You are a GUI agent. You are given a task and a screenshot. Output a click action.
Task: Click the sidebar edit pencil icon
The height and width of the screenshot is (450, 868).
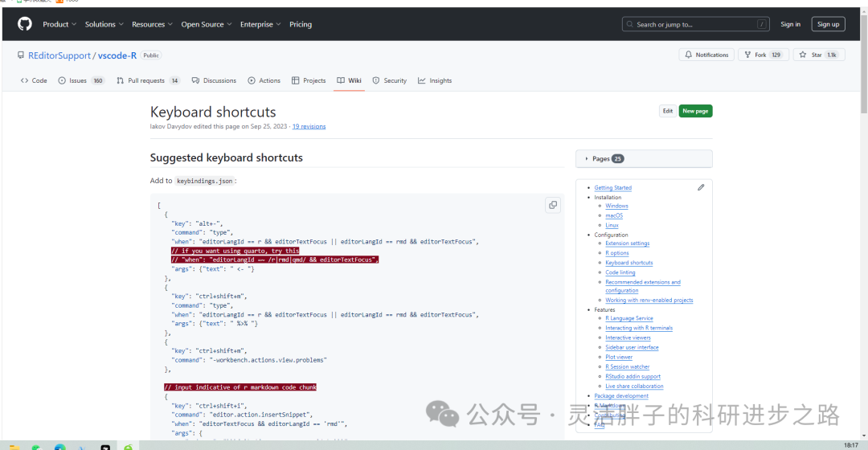pos(701,188)
